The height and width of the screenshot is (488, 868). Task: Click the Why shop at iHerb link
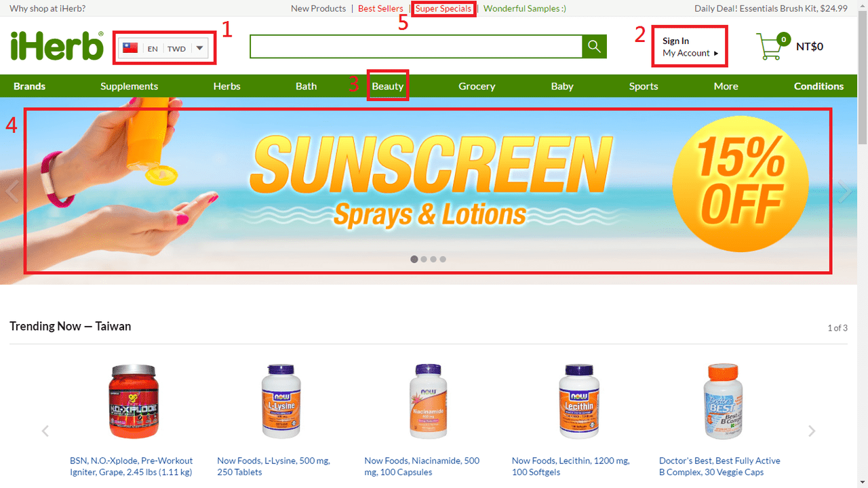point(47,9)
